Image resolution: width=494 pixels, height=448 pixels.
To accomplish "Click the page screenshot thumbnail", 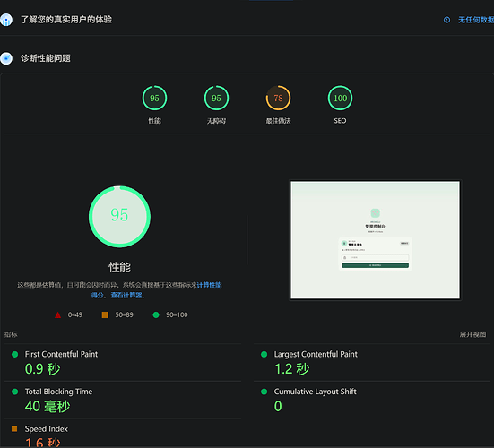I will point(375,240).
